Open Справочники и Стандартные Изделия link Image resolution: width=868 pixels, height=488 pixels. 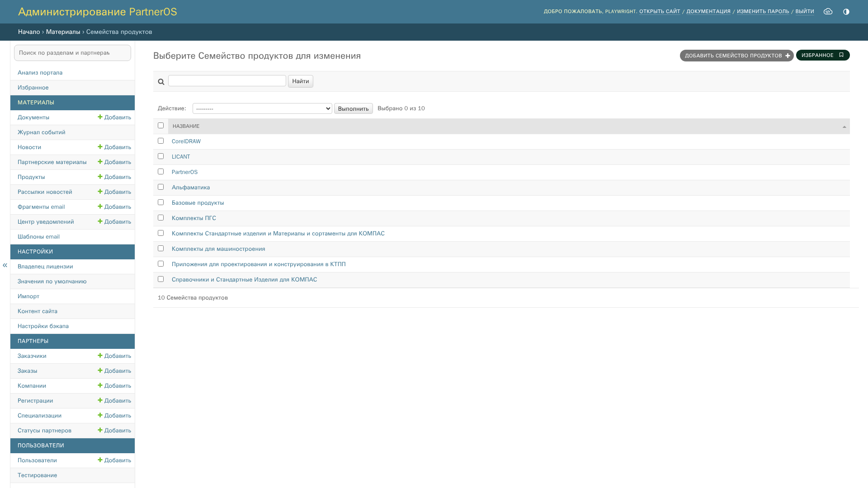[x=244, y=279]
